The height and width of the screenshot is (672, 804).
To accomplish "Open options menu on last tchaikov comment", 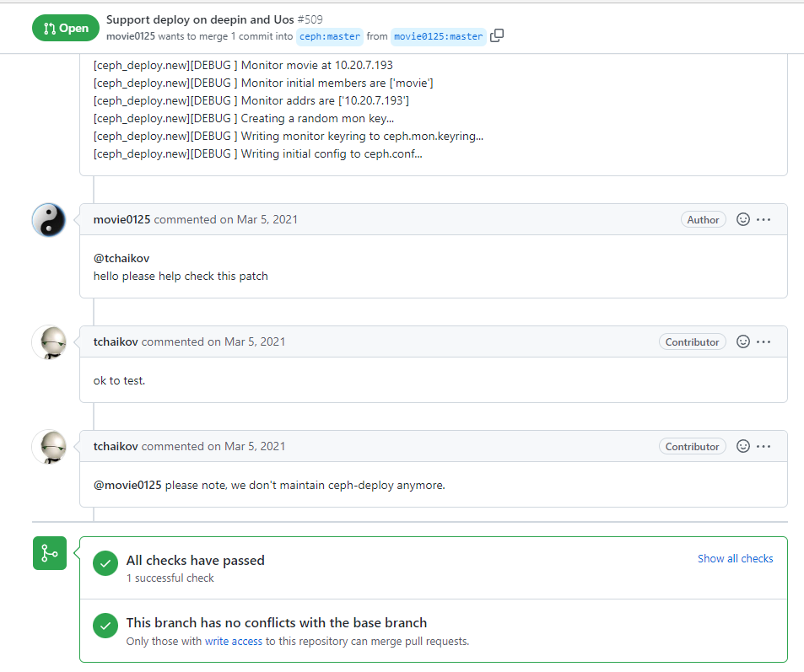I will pyautogui.click(x=764, y=446).
